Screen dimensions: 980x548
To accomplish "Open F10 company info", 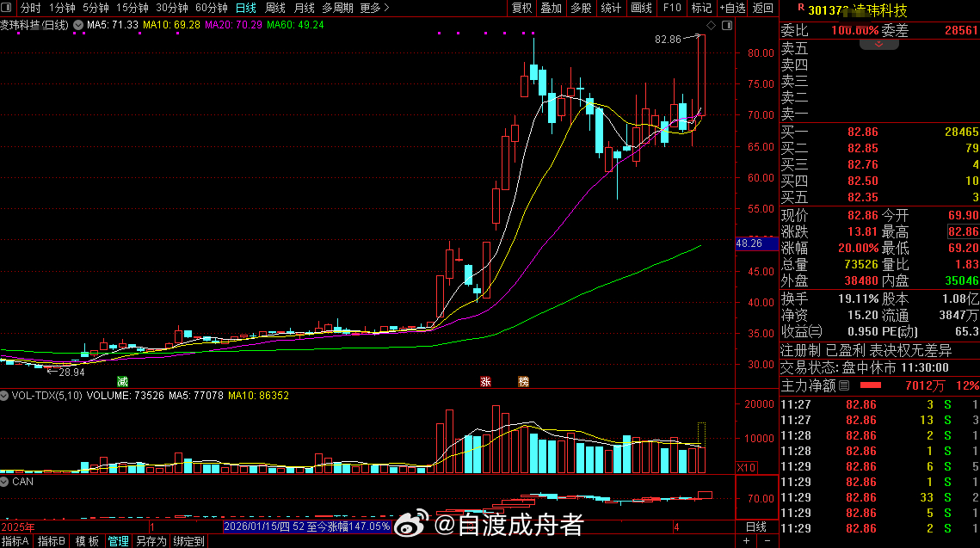I will 672,8.
